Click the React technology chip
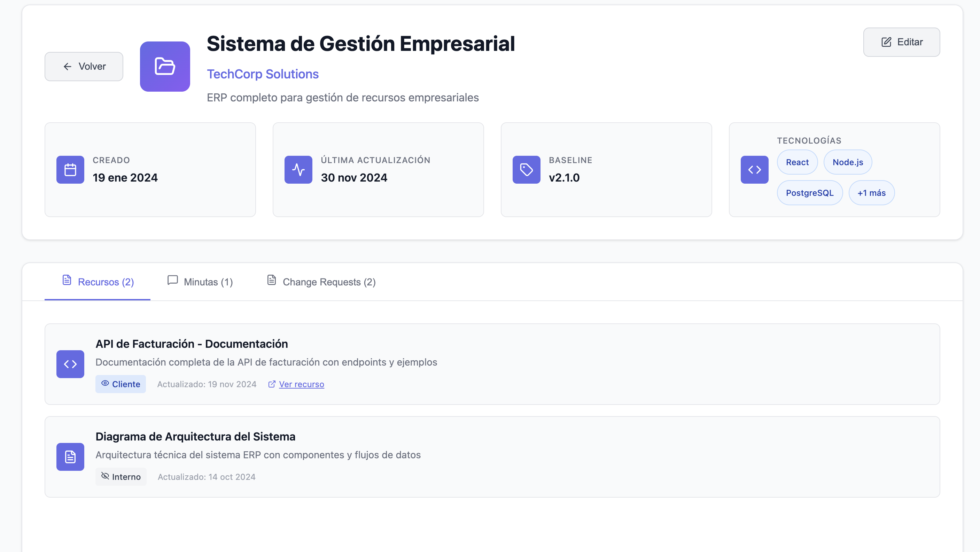Image resolution: width=980 pixels, height=552 pixels. (x=797, y=162)
